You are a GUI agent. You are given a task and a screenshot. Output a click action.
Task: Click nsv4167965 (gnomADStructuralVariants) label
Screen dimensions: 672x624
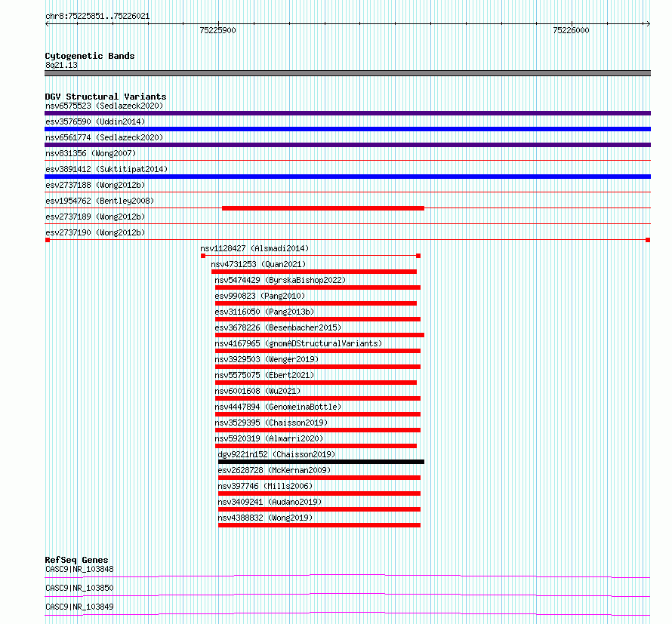tap(298, 343)
